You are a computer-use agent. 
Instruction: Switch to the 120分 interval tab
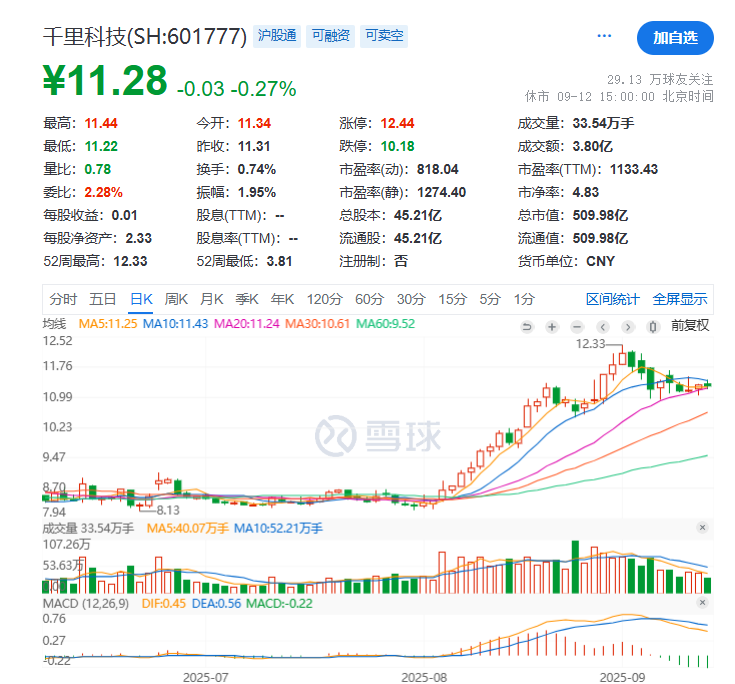[x=325, y=299]
